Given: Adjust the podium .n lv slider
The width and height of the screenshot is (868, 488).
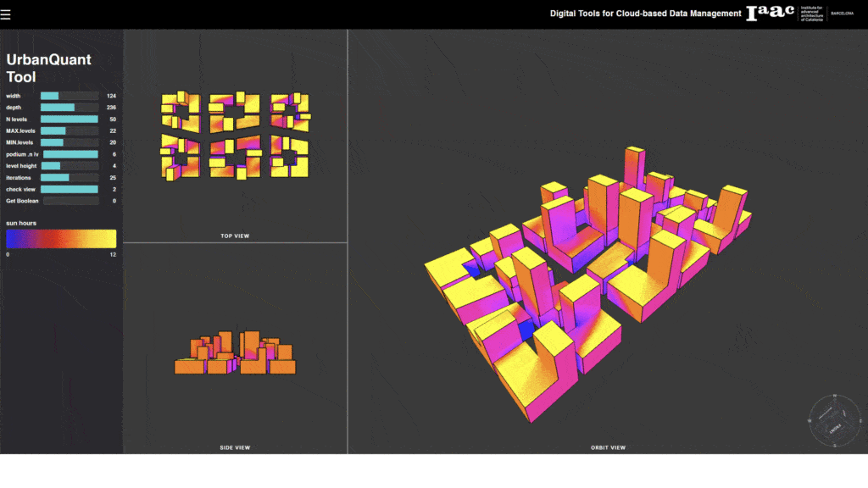Looking at the screenshot, I should [70, 154].
